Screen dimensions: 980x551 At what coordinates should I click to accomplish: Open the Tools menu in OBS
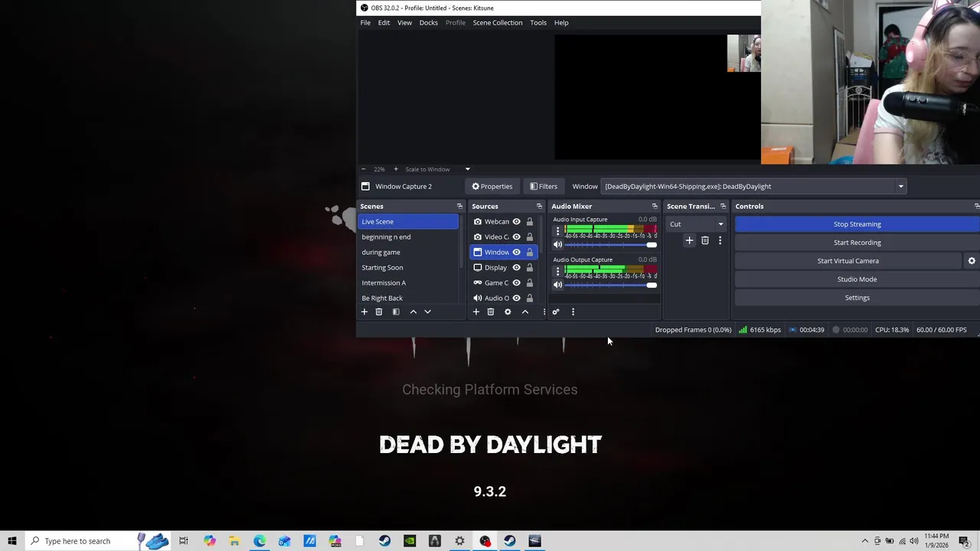pos(538,22)
